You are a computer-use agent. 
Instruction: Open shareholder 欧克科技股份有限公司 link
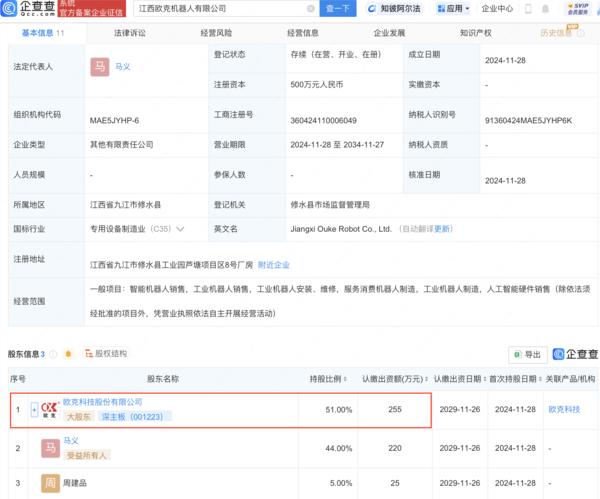[x=103, y=402]
